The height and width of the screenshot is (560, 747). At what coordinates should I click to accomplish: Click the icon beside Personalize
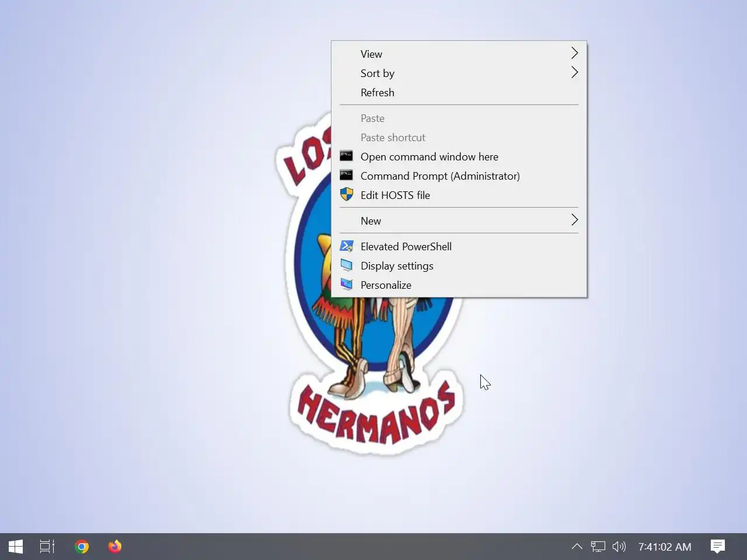tap(347, 285)
